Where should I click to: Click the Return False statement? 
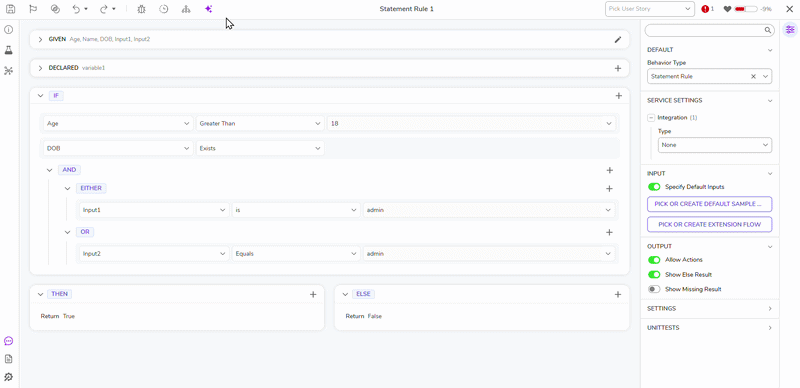tap(364, 317)
